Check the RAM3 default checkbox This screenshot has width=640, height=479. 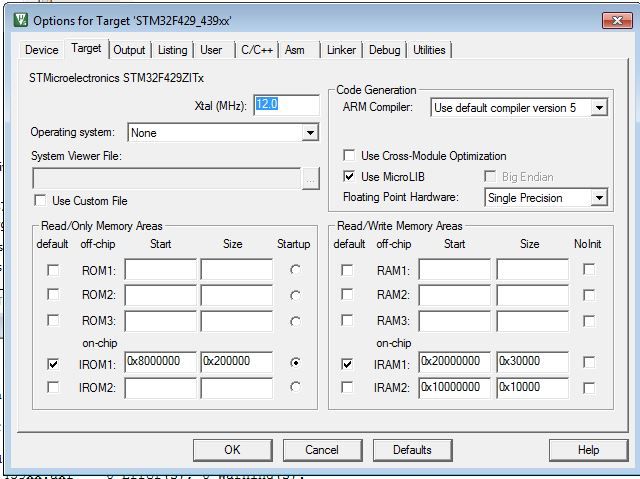[x=347, y=320]
